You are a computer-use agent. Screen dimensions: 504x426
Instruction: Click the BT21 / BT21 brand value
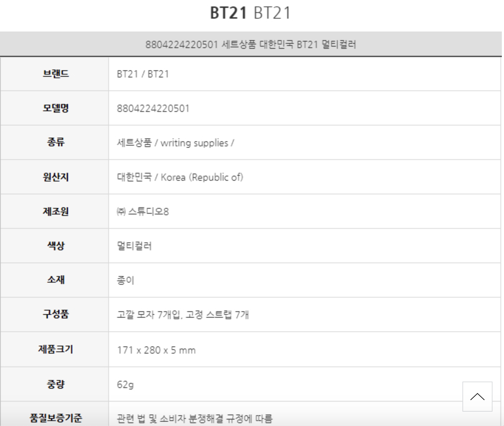click(143, 74)
